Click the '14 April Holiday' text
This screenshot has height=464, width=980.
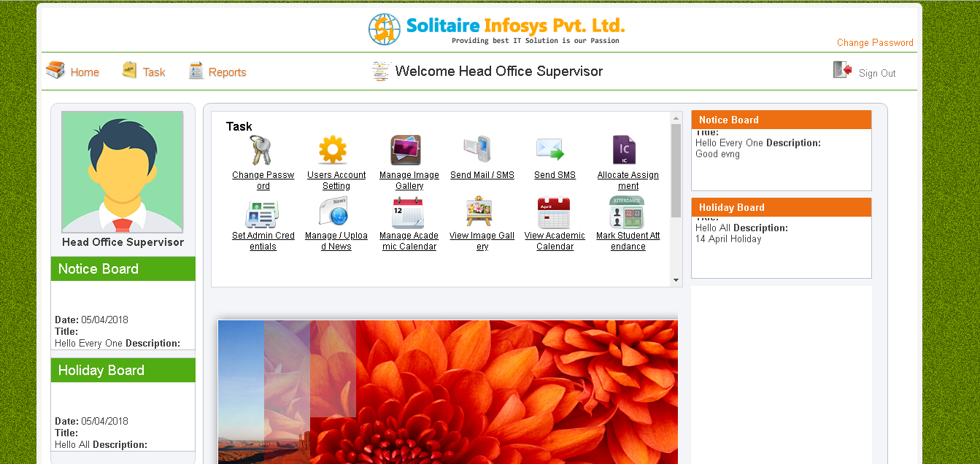click(728, 239)
